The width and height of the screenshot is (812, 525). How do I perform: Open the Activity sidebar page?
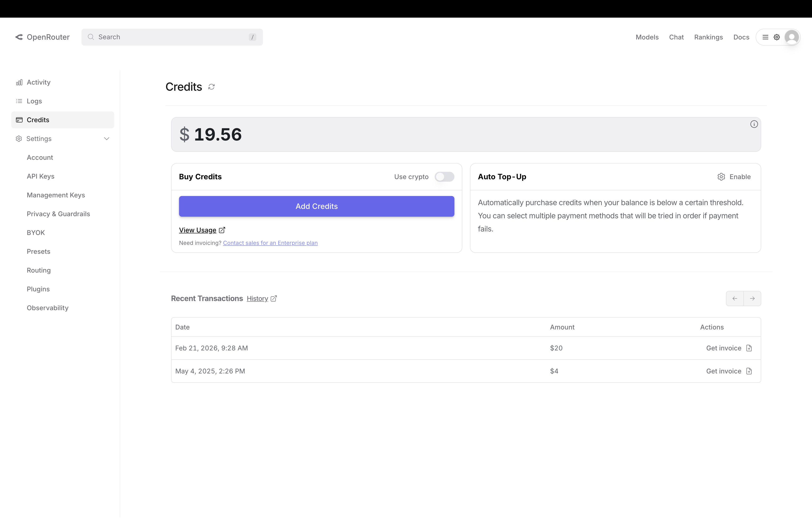point(39,82)
